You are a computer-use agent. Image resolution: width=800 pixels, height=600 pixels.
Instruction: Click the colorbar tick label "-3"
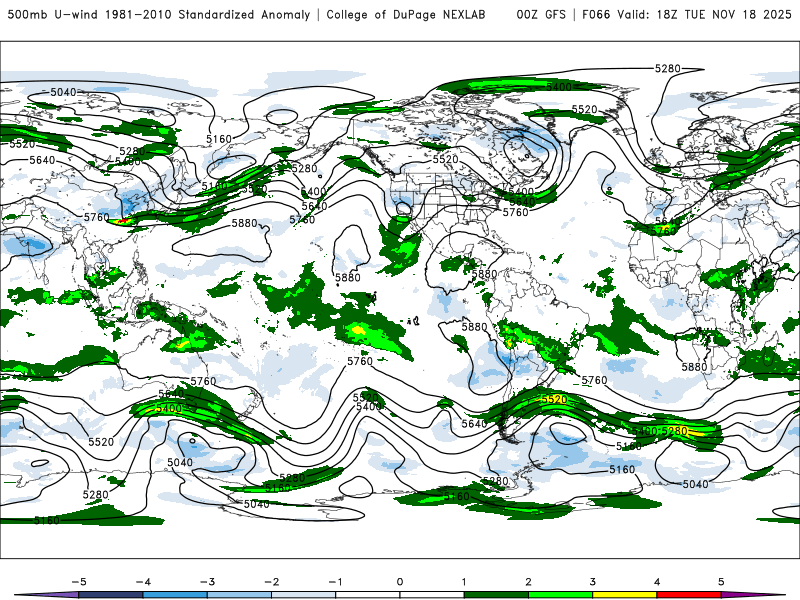(x=207, y=582)
